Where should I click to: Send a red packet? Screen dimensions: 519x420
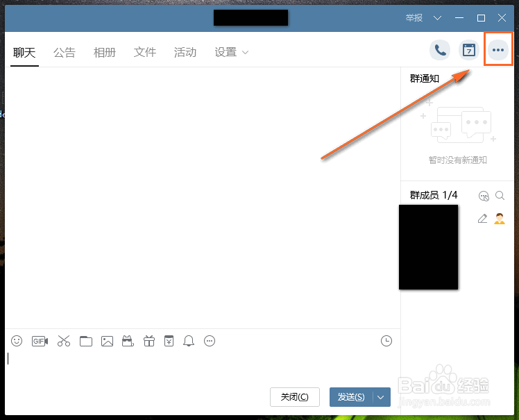pos(169,341)
